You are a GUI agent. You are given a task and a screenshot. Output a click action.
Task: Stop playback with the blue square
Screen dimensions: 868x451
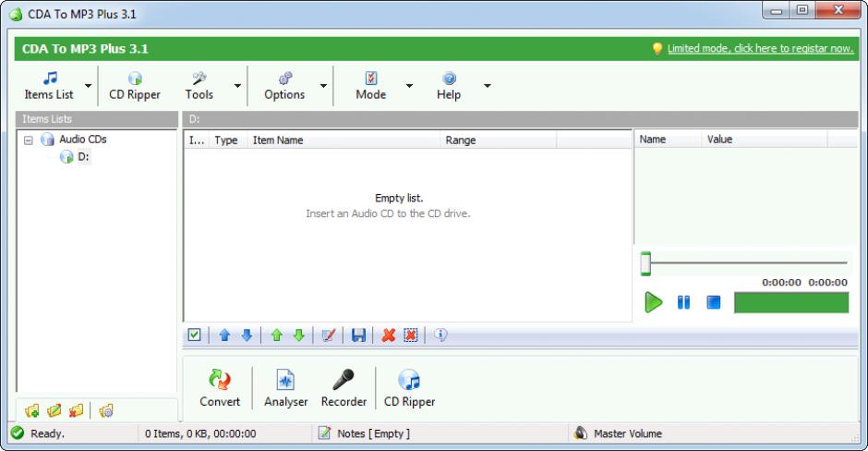pos(714,302)
